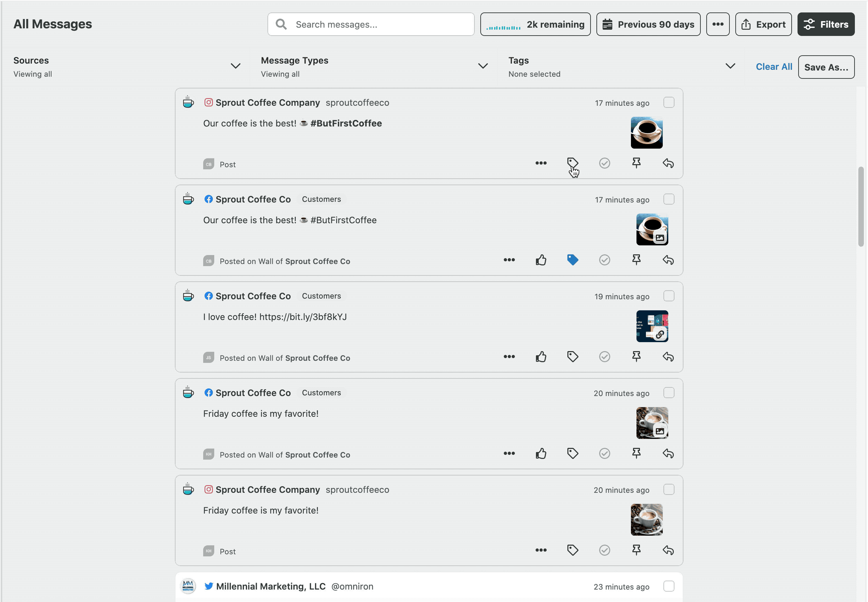
Task: Open the header three-dots menu next to Export
Action: click(717, 25)
